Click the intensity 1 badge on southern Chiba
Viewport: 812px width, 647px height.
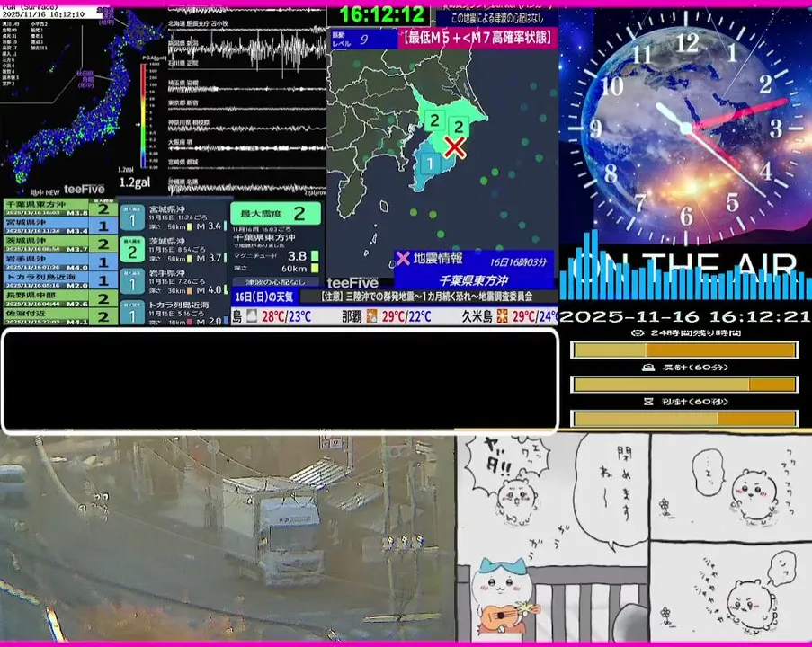[430, 164]
